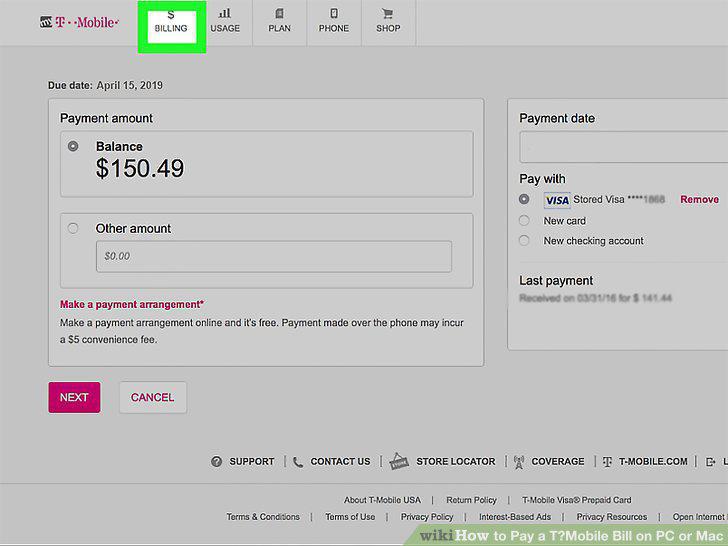Screen dimensions: 728x546
Task: Open the COVERAGE link
Action: point(558,462)
